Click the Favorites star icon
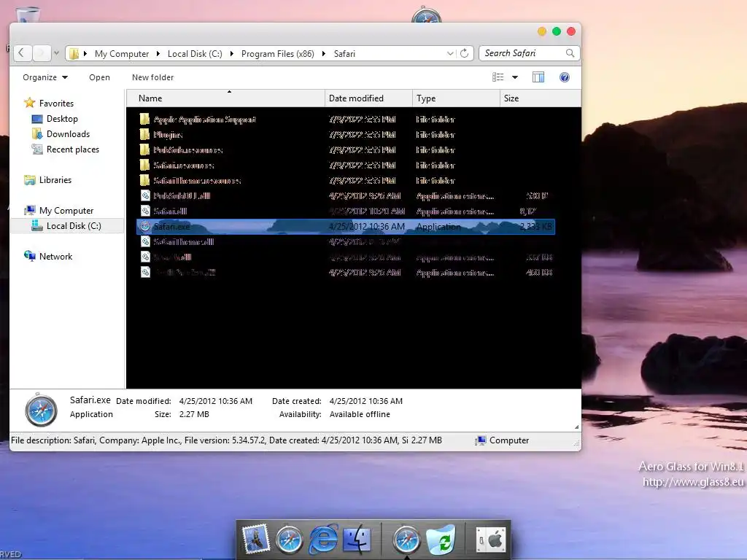This screenshot has width=747, height=560. (x=29, y=103)
